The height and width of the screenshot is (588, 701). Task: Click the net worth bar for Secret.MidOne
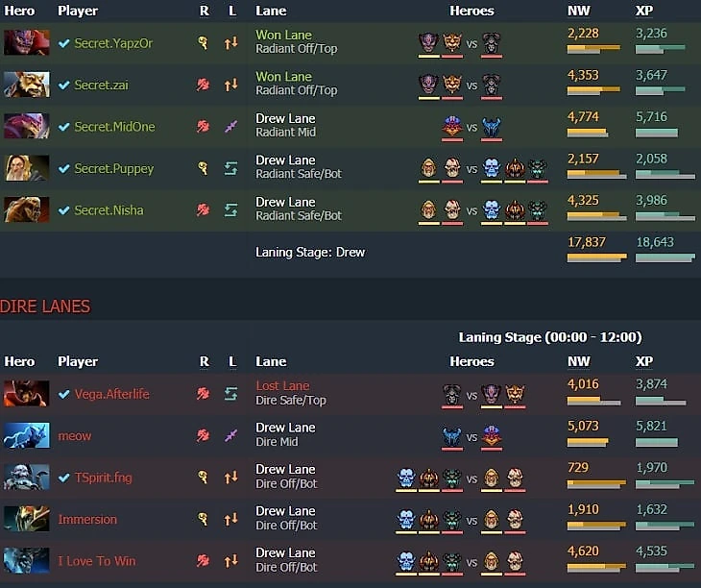588,133
